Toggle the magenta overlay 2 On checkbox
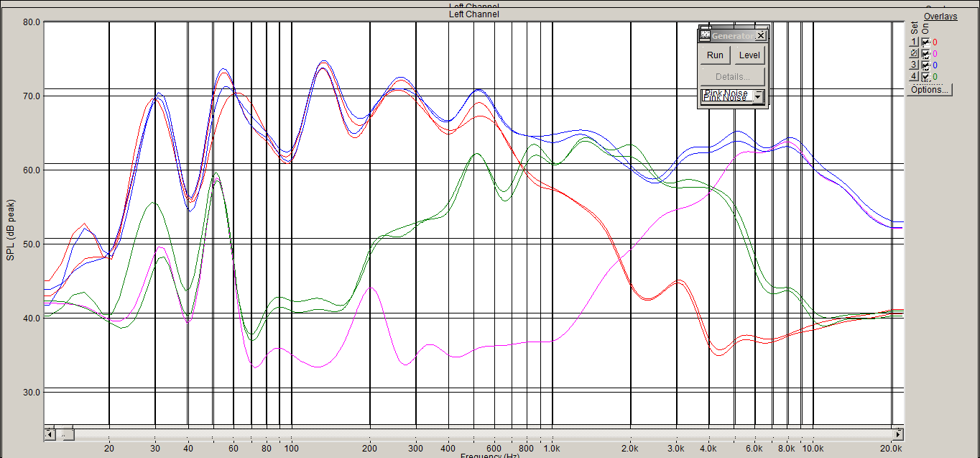The image size is (980, 458). point(925,54)
